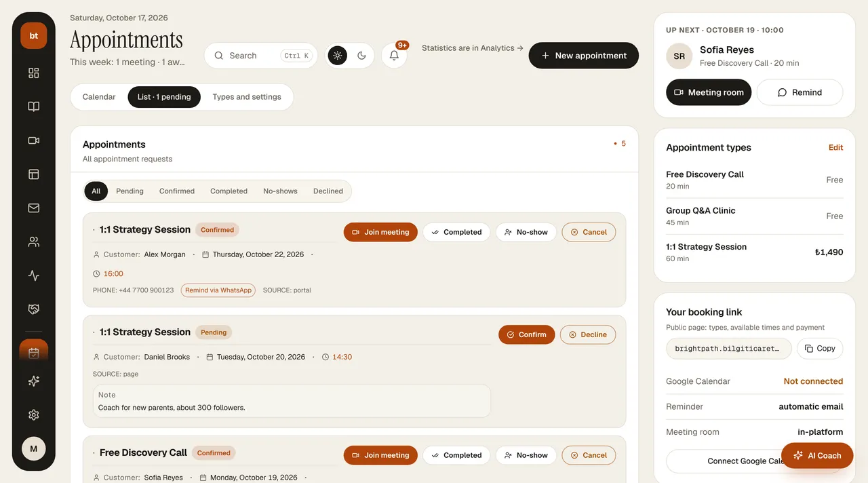Screen dimensions: 868x483
Task: Cancel the Free Discovery Call appointment
Action: (589, 455)
